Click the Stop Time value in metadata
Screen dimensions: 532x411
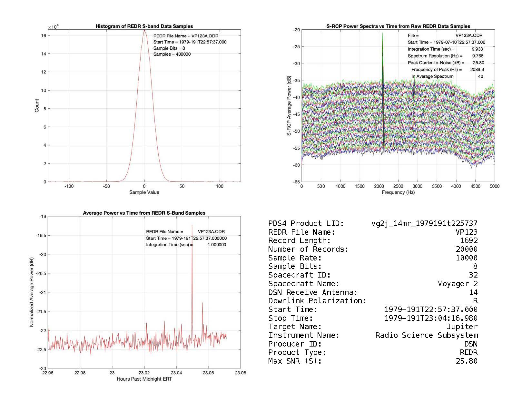(x=431, y=318)
